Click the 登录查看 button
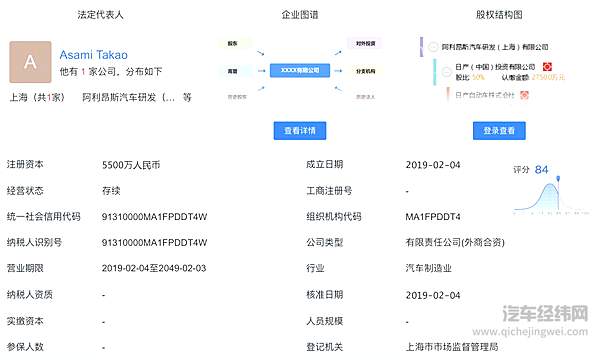This screenshot has height=360, width=600. [499, 131]
